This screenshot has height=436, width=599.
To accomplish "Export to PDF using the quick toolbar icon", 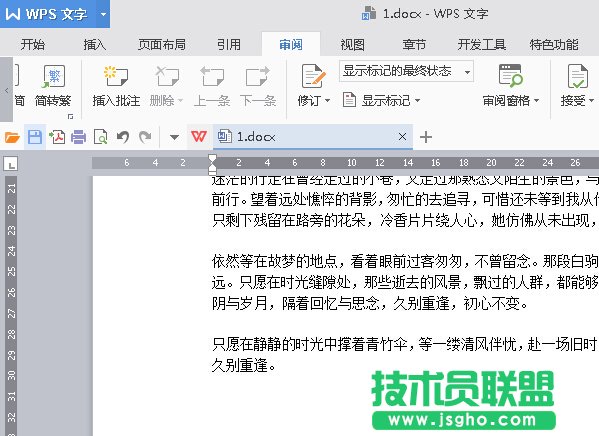I will point(57,137).
